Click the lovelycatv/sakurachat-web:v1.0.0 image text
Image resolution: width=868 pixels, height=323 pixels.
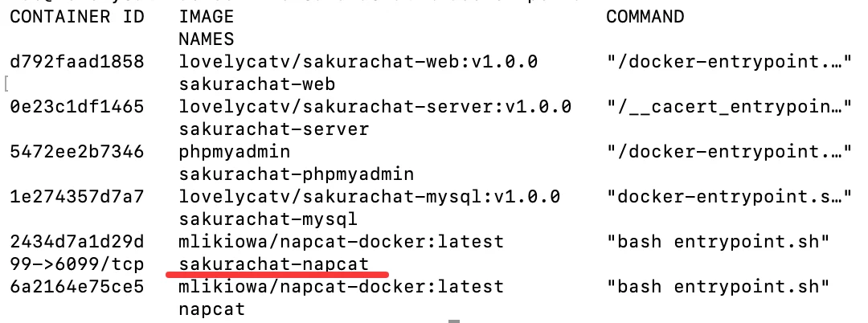358,61
